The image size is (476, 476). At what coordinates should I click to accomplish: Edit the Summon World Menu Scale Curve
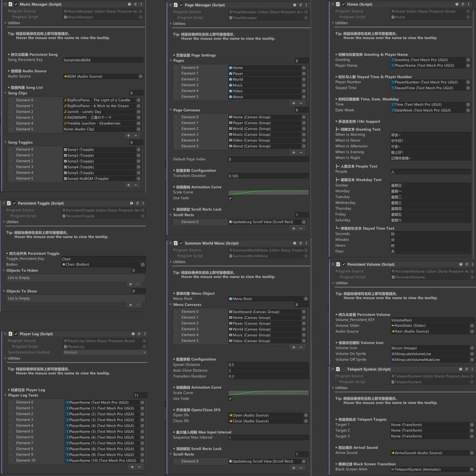pos(268,393)
